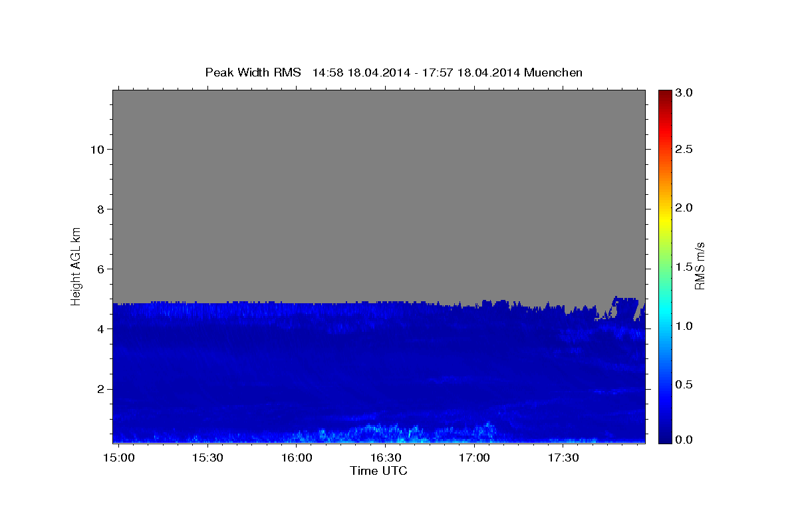The image size is (798, 532).
Task: Click the 15:00 time tick label
Action: (x=119, y=458)
